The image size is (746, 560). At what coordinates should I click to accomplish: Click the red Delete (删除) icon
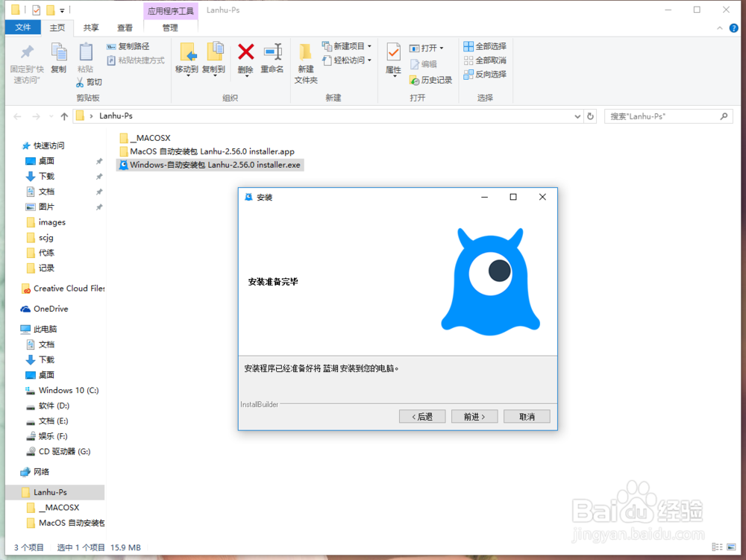point(246,51)
